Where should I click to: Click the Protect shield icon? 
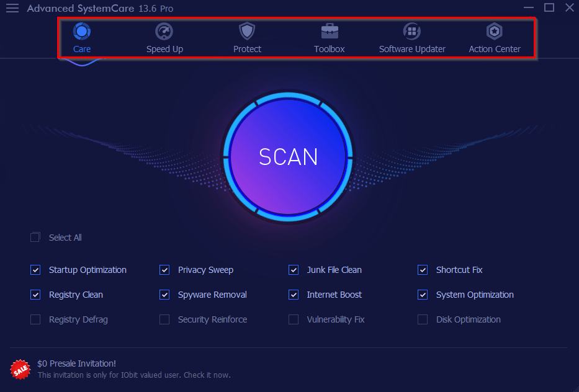coord(247,31)
